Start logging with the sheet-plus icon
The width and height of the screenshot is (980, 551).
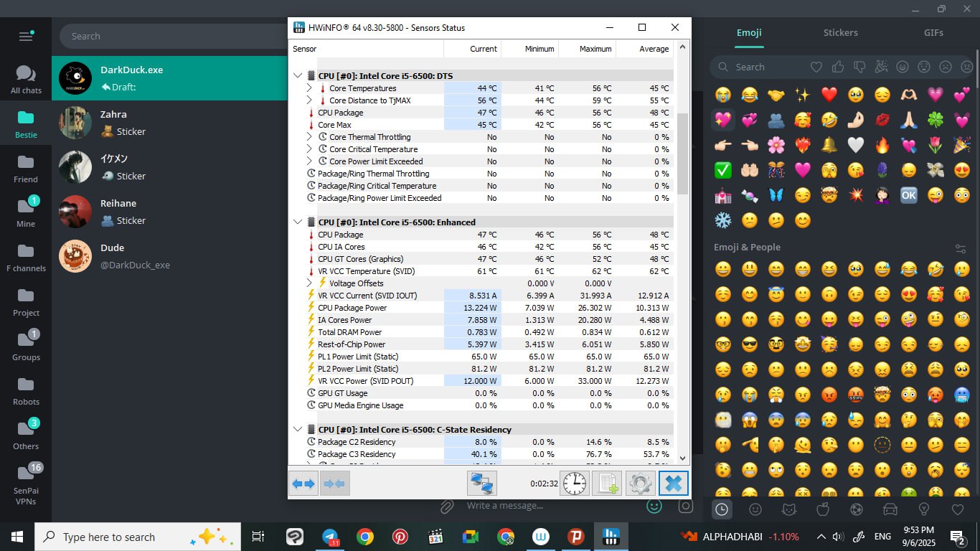[607, 484]
